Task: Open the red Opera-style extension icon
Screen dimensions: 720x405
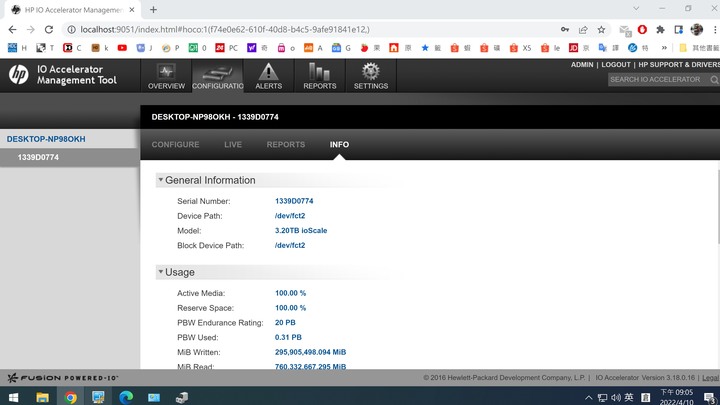Action: pos(642,29)
